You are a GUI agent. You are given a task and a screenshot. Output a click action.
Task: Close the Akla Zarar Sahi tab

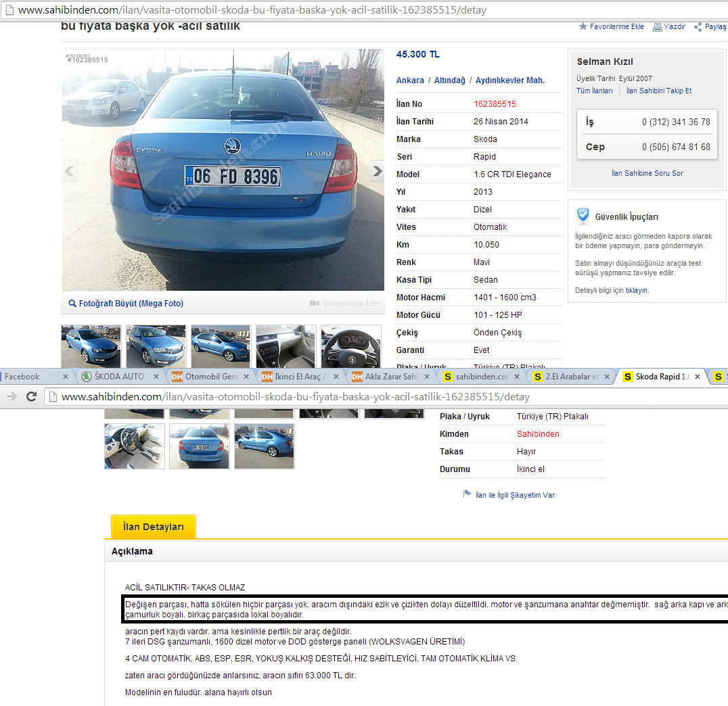pyautogui.click(x=427, y=377)
